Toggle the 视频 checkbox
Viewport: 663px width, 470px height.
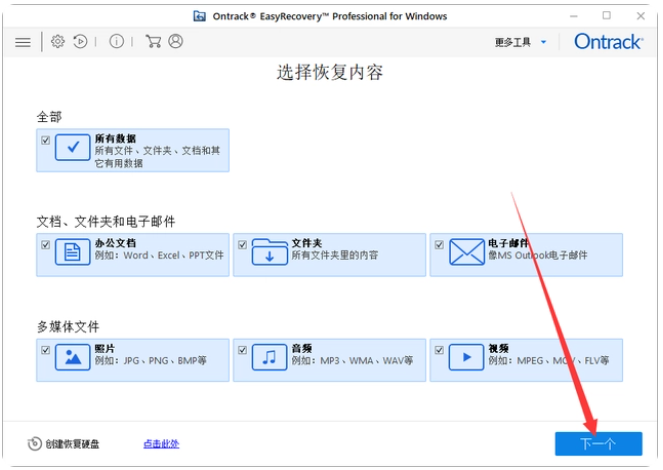point(439,350)
